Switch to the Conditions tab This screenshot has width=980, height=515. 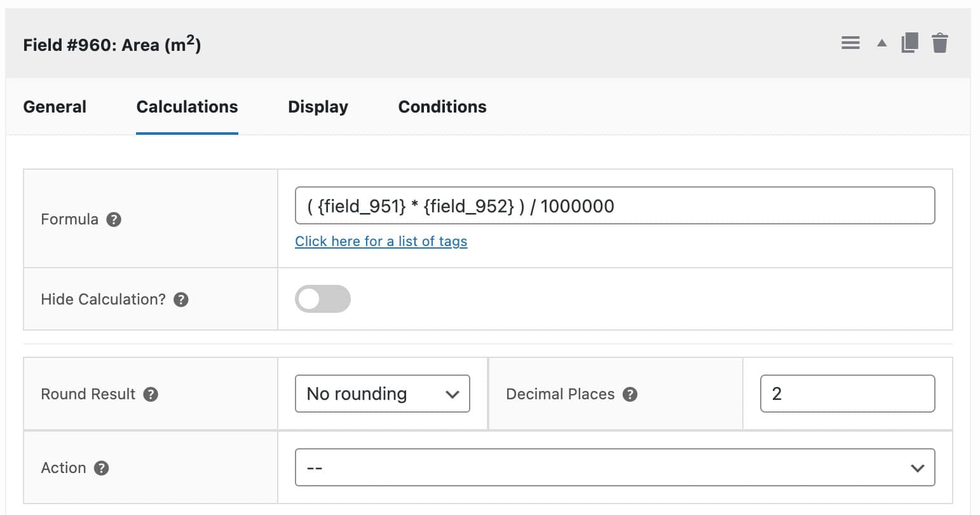[x=442, y=106]
